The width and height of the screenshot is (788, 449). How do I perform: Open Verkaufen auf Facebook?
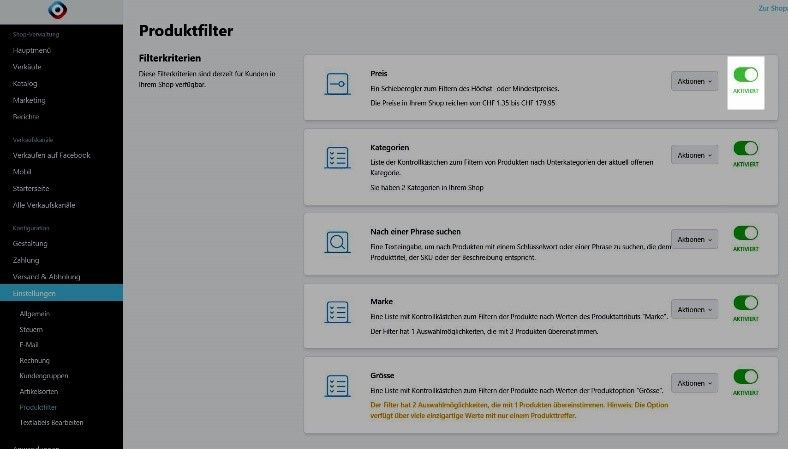[51, 155]
